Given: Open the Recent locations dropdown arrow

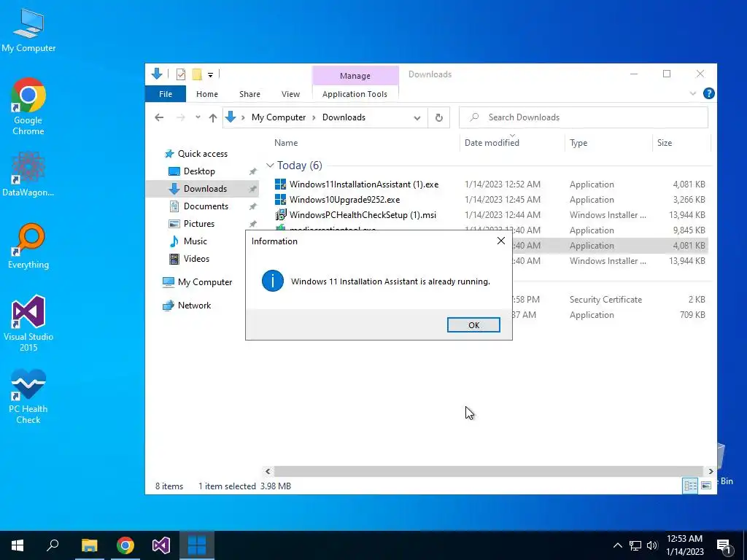Looking at the screenshot, I should (198, 117).
